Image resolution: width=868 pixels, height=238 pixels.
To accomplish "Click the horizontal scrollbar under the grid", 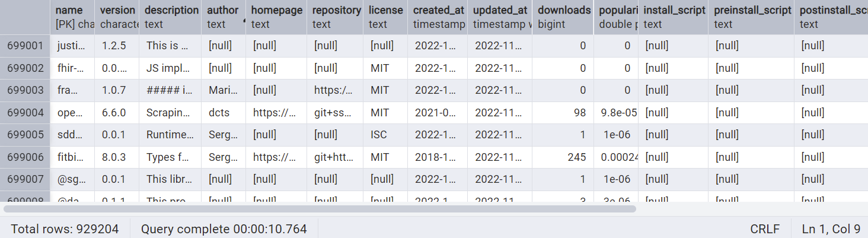I will tap(320, 209).
